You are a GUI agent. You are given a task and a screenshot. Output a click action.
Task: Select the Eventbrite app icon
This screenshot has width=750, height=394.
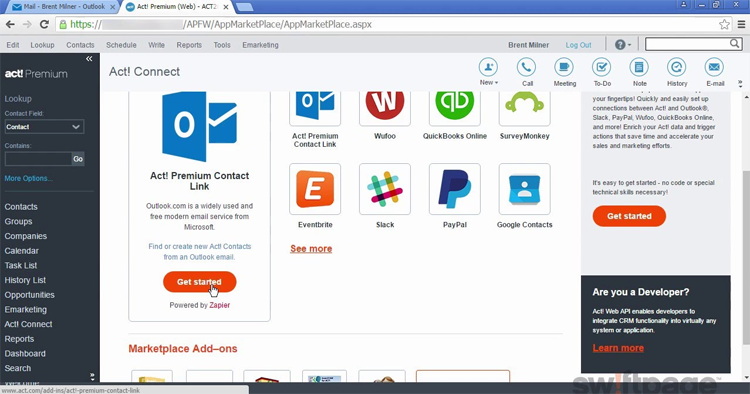[315, 189]
